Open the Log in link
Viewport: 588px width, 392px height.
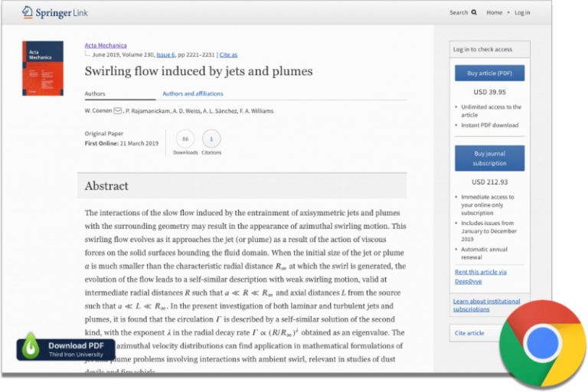(522, 12)
